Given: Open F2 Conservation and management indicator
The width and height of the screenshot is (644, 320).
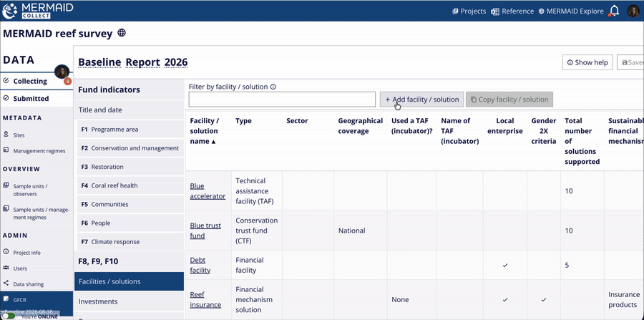Looking at the screenshot, I should 130,148.
